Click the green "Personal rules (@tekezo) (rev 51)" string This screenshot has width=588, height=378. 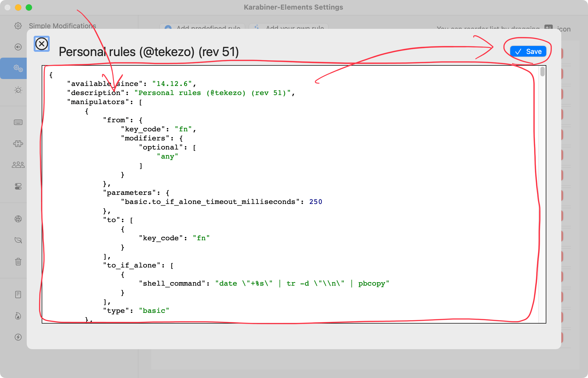212,93
